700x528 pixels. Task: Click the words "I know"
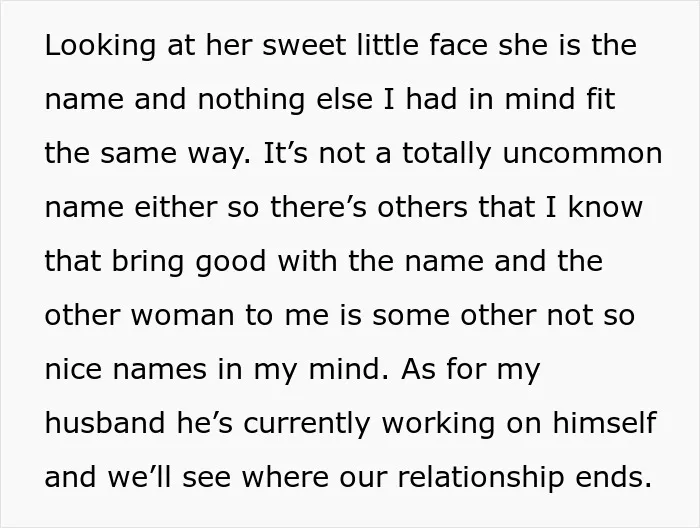pyautogui.click(x=594, y=207)
